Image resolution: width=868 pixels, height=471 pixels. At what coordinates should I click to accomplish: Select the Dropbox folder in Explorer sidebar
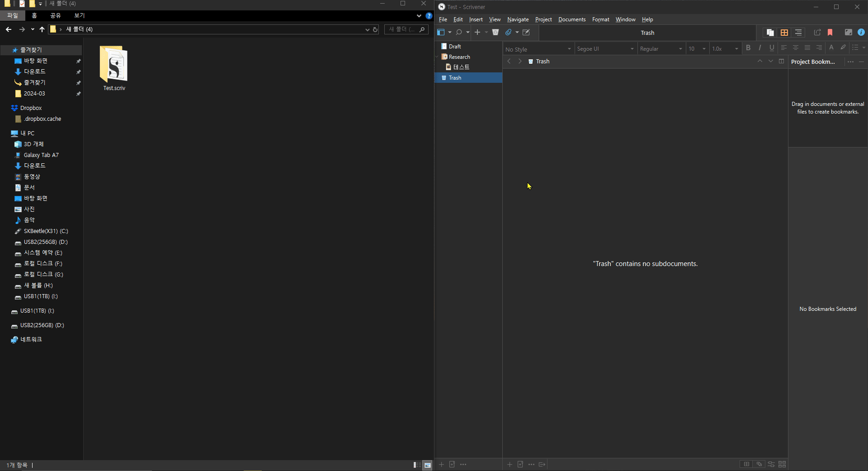(x=31, y=108)
